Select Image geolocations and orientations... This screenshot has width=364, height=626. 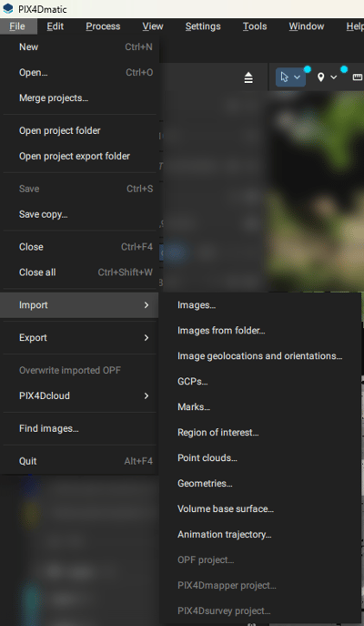(x=260, y=356)
